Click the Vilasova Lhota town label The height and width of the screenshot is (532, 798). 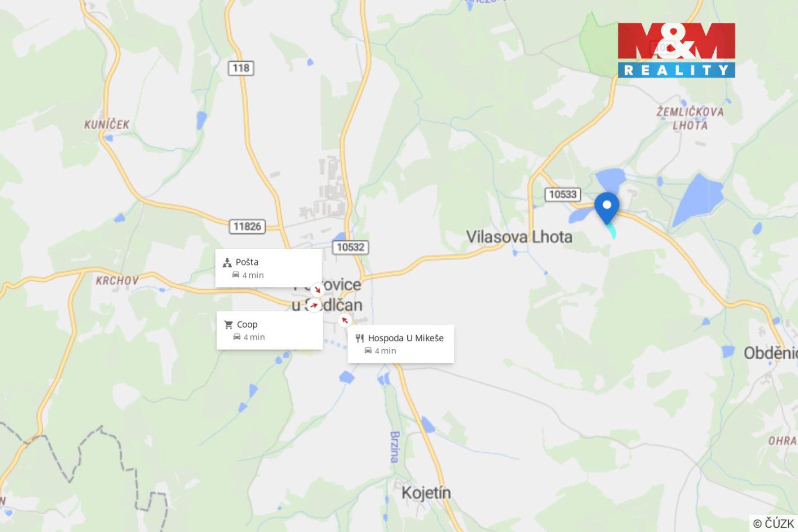pos(519,237)
